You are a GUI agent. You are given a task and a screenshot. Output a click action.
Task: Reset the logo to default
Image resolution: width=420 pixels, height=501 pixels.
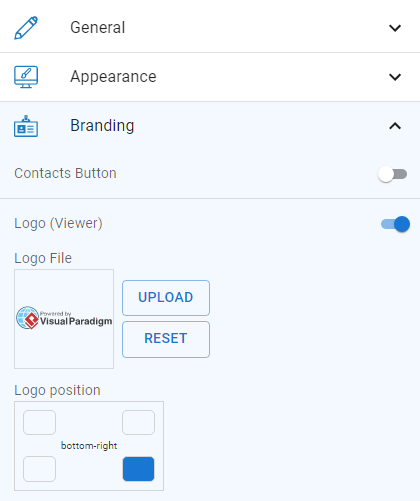point(166,339)
